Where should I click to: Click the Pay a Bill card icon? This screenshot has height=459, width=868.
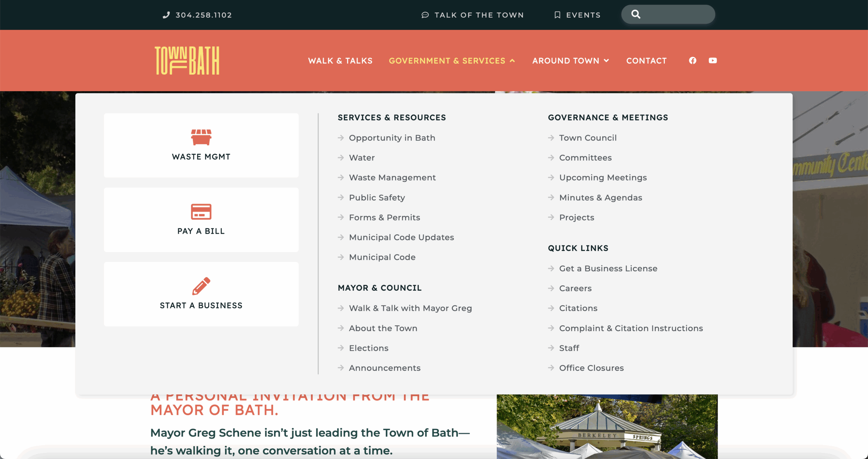[x=201, y=212]
